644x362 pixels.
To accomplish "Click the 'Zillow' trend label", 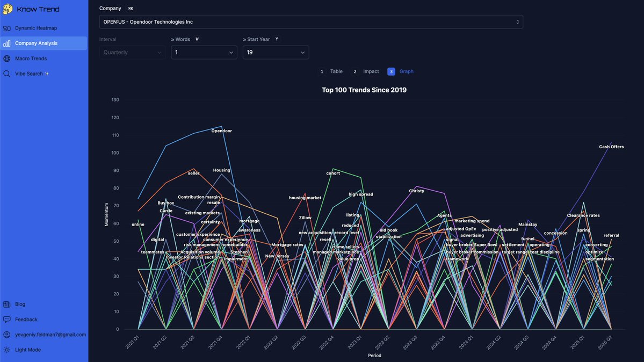I will point(305,218).
